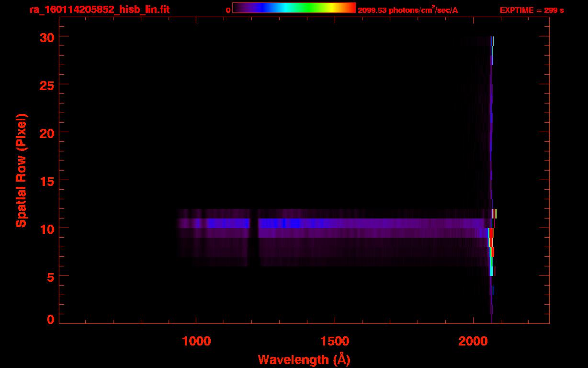Click the colorbar minimum label 0
588x368 pixels.
(228, 11)
